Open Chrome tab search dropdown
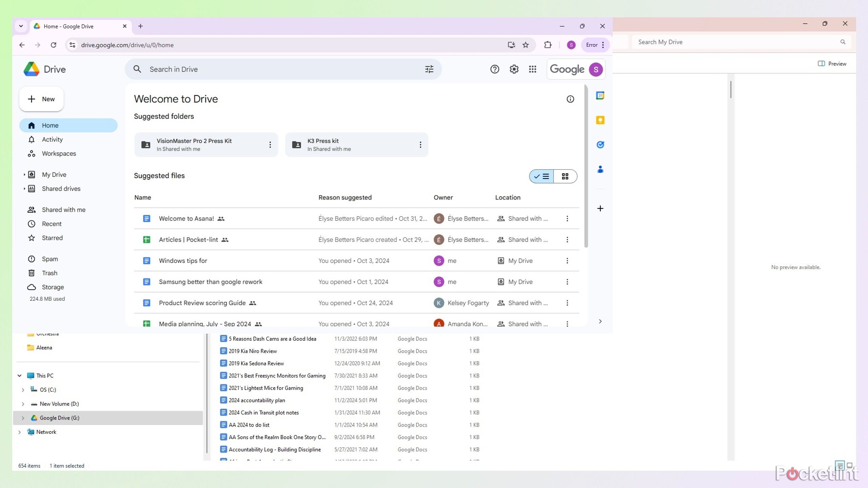868x488 pixels. click(x=21, y=26)
